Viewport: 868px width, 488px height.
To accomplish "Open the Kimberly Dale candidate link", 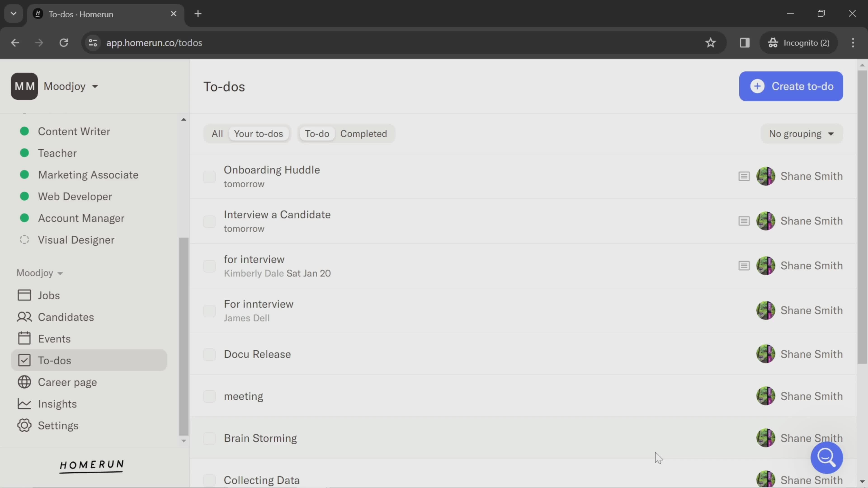I will coord(254,273).
